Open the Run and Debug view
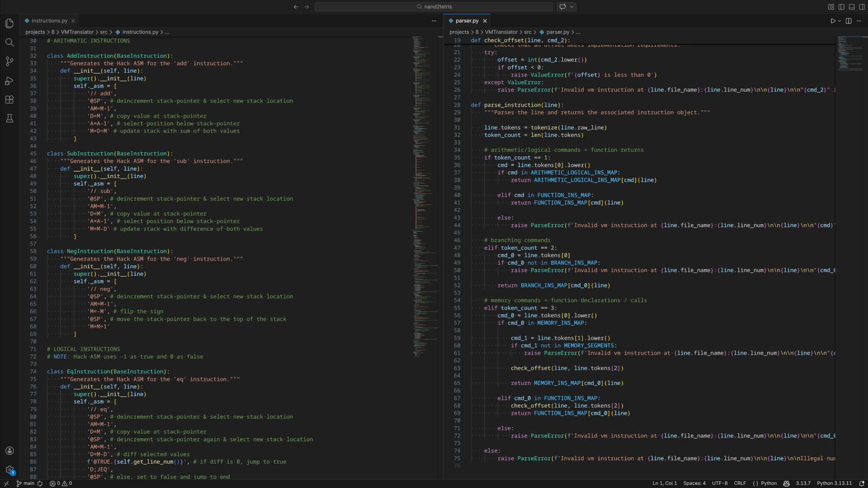 coord(9,81)
